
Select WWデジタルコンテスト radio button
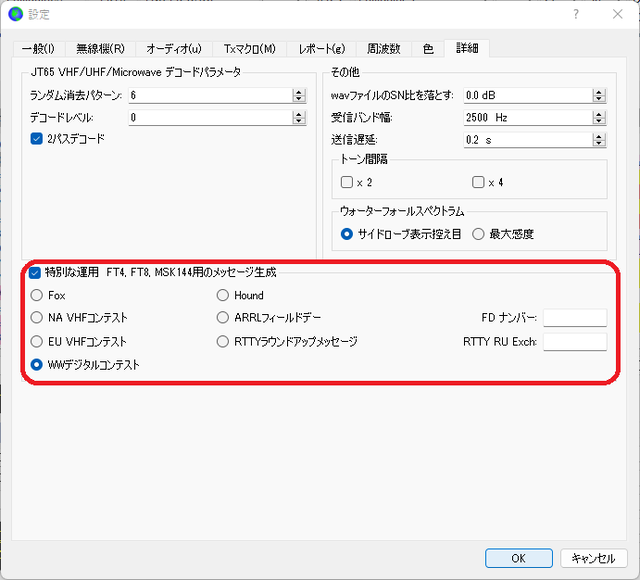coord(85,364)
